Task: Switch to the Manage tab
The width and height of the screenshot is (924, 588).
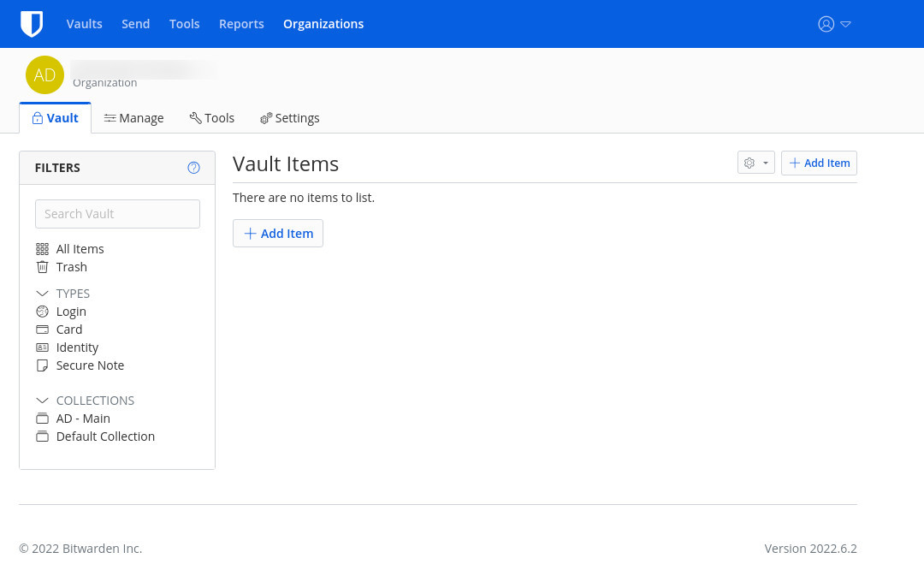Action: click(133, 118)
